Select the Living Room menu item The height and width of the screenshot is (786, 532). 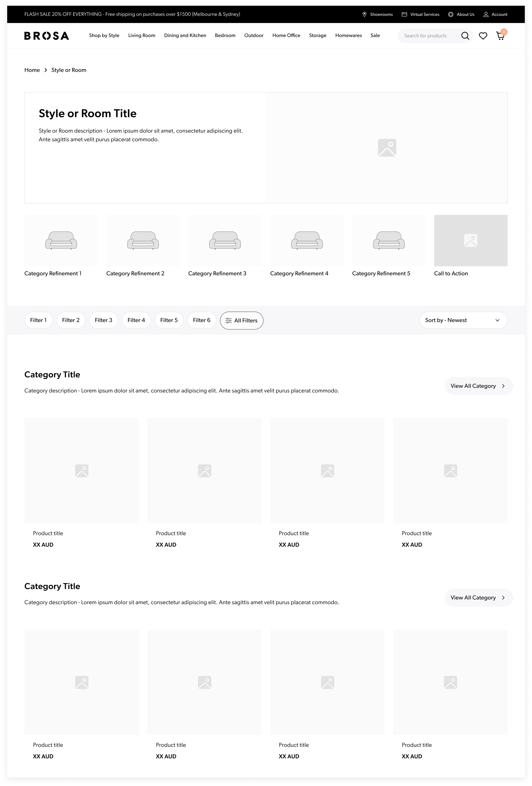coord(142,36)
